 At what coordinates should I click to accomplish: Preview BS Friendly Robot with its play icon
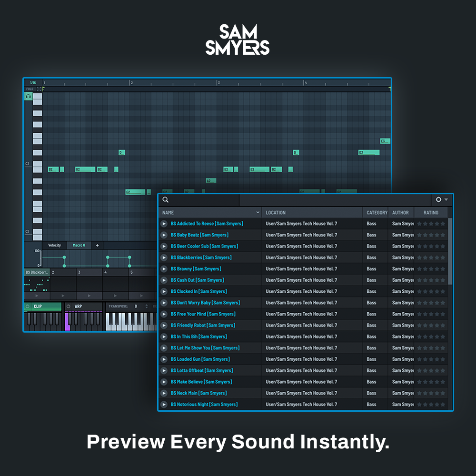point(164,326)
